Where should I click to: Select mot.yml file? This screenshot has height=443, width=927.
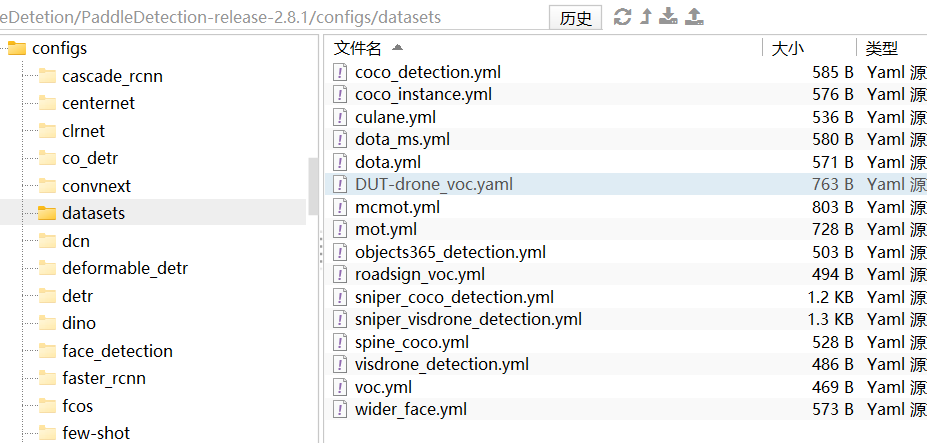pyautogui.click(x=385, y=229)
